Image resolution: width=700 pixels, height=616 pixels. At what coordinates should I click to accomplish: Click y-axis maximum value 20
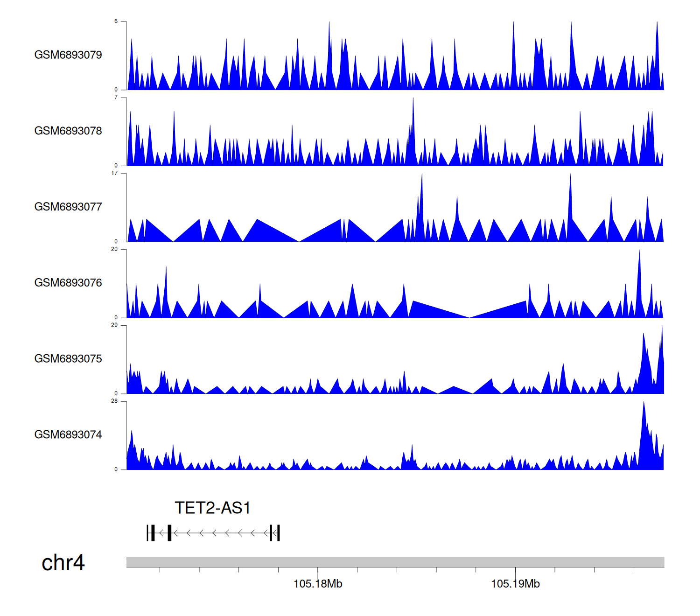114,249
